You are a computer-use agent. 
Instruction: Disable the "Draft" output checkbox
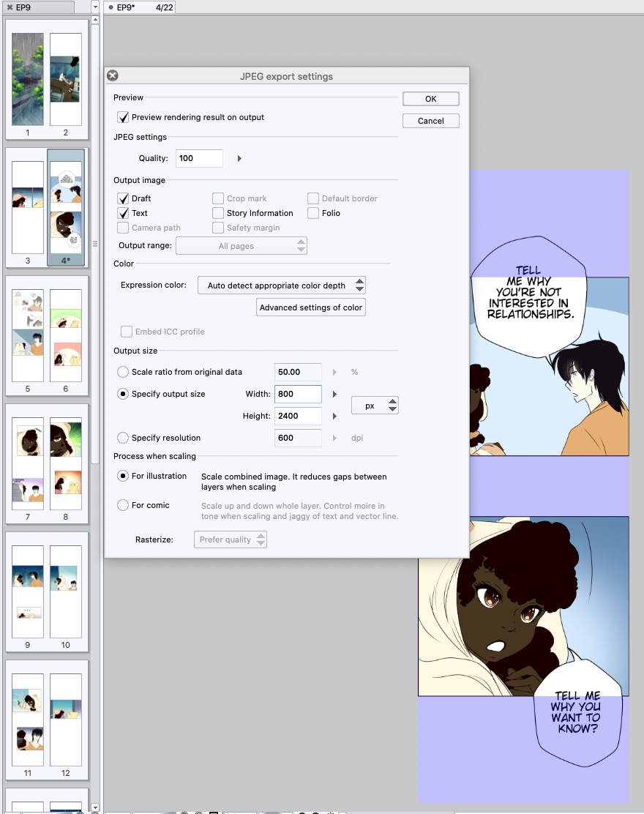coord(122,198)
